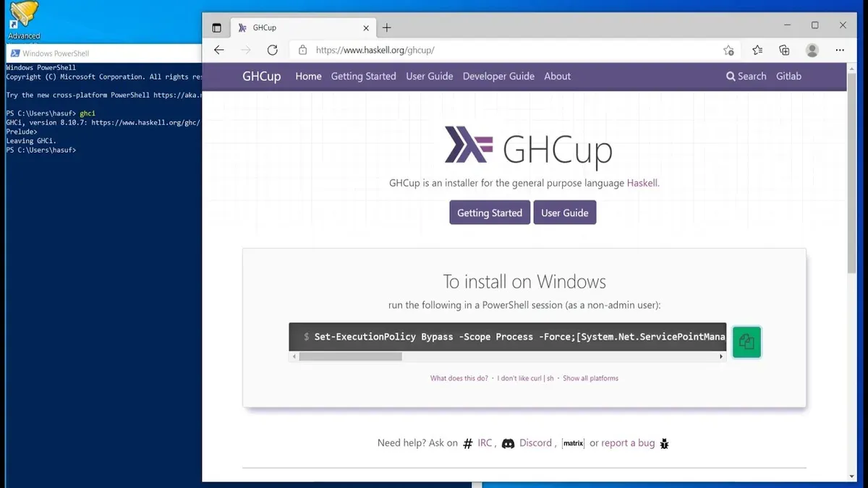Click Search in the navbar
This screenshot has width=868, height=488.
tap(746, 76)
